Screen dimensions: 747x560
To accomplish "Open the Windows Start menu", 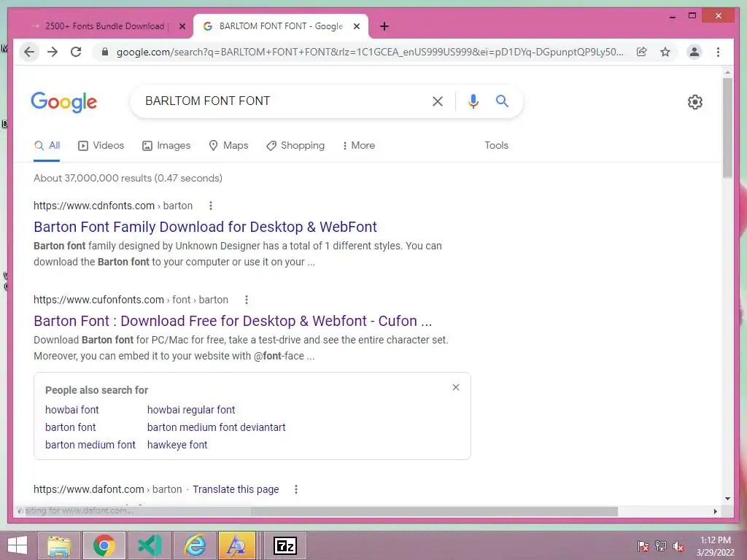I will coord(18,545).
